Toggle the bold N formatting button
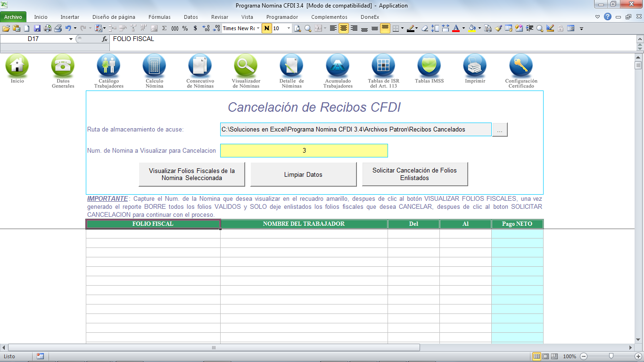 (267, 28)
